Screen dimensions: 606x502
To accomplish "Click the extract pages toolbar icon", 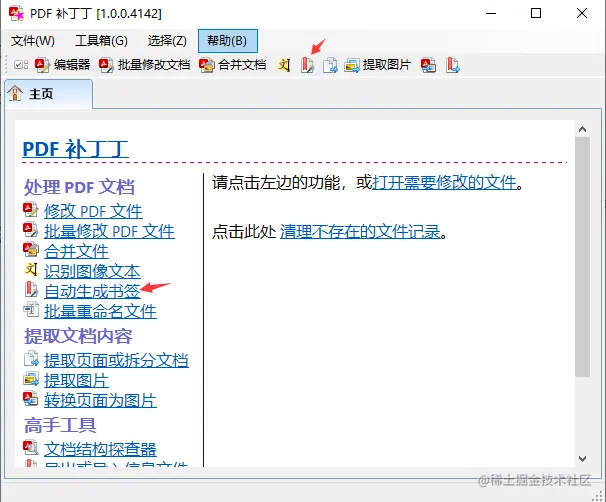I will (x=330, y=65).
